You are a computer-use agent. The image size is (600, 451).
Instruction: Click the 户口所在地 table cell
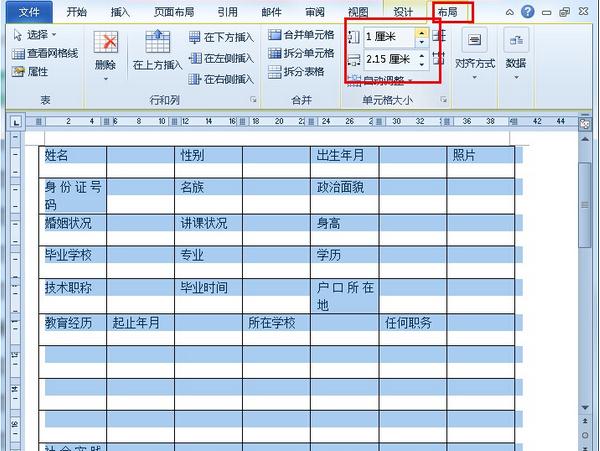345,296
